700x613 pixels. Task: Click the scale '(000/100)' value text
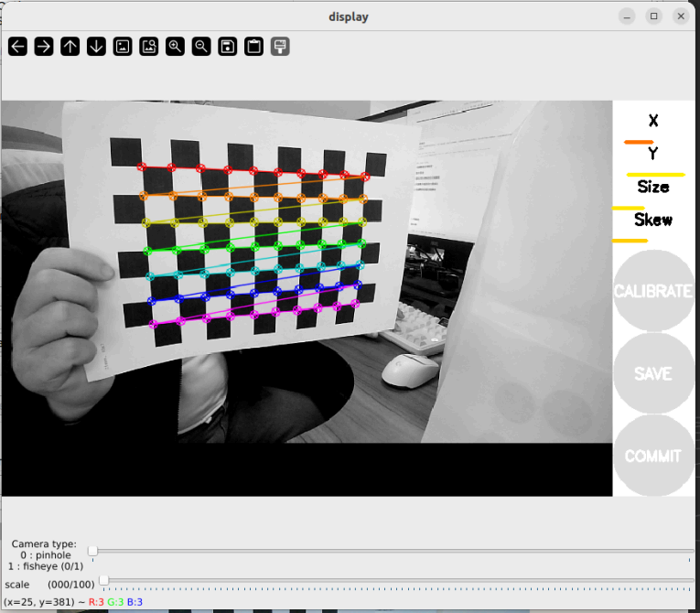[71, 585]
